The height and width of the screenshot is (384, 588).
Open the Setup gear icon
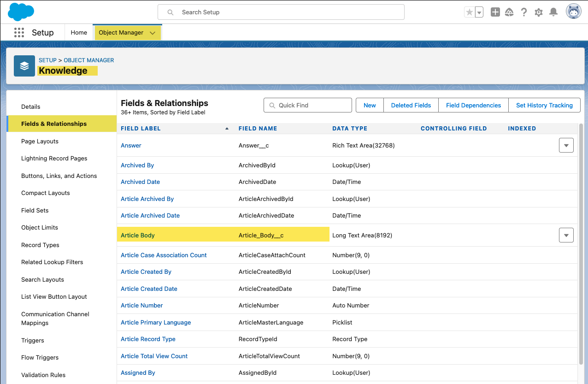538,12
